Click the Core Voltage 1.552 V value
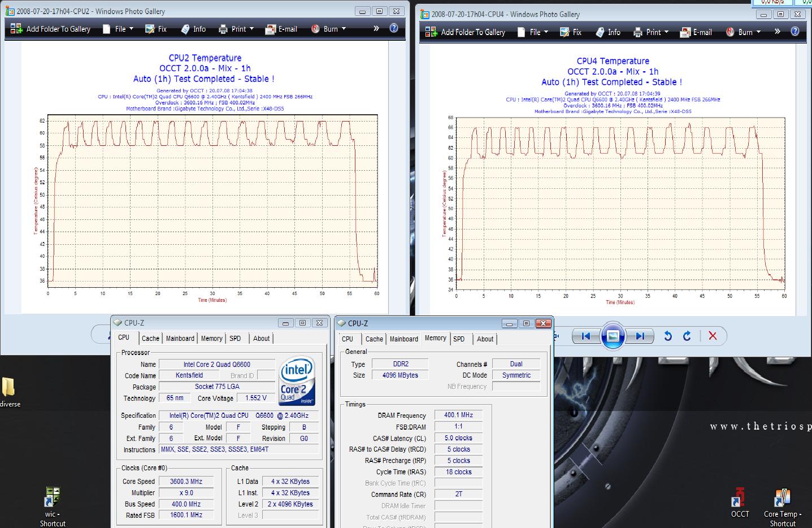The width and height of the screenshot is (812, 528). [256, 398]
